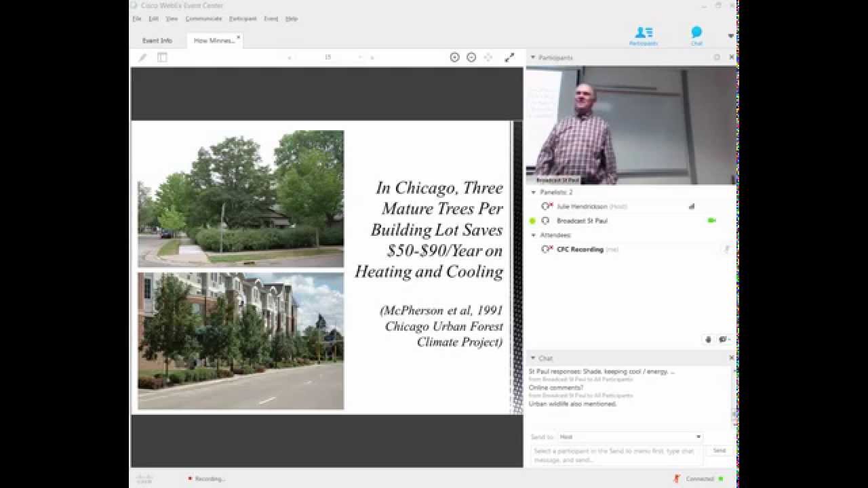The width and height of the screenshot is (868, 488).
Task: Click the apartment street photo on the slide
Action: click(241, 341)
